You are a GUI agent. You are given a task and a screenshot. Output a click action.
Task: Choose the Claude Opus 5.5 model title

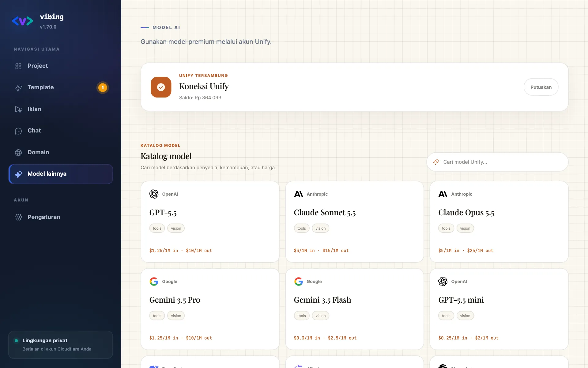[x=466, y=213]
